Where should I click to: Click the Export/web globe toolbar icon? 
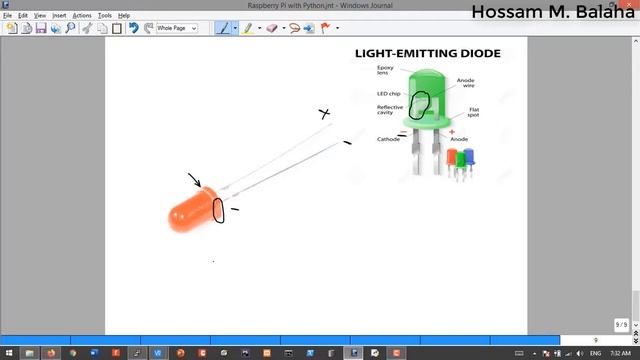point(56,28)
